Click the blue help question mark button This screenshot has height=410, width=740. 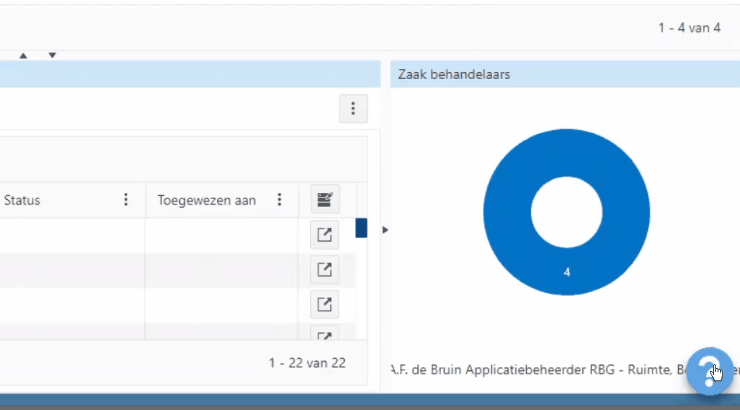(711, 370)
